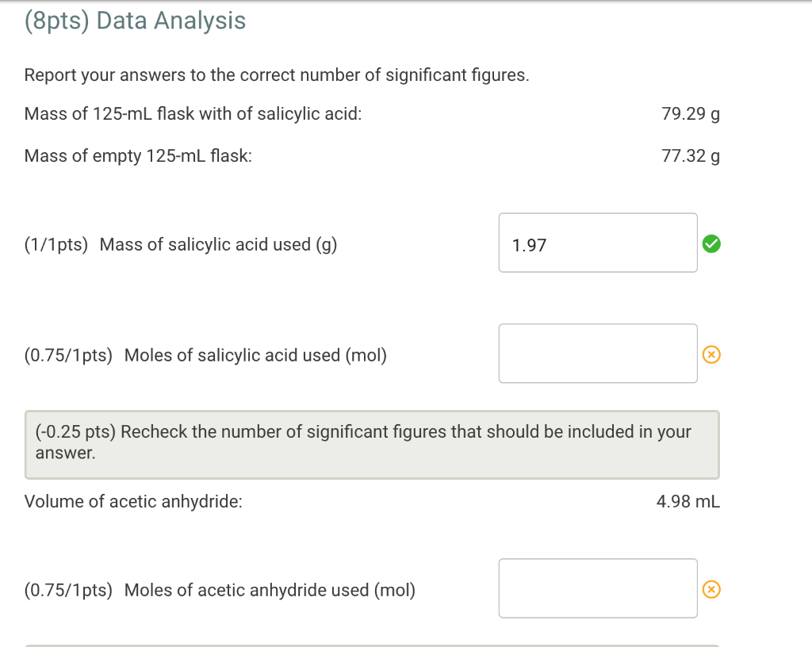
Task: Click the Moles of acetic anhydride used label
Action: (269, 590)
